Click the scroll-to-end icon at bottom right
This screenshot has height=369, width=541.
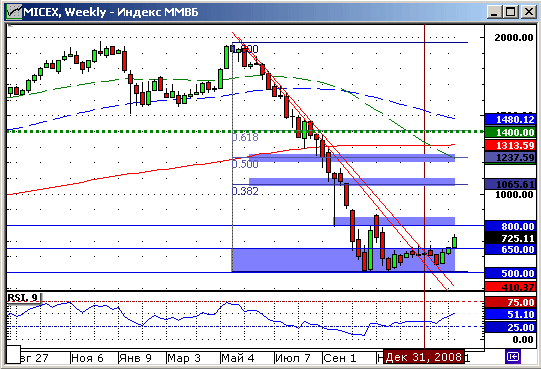point(513,356)
